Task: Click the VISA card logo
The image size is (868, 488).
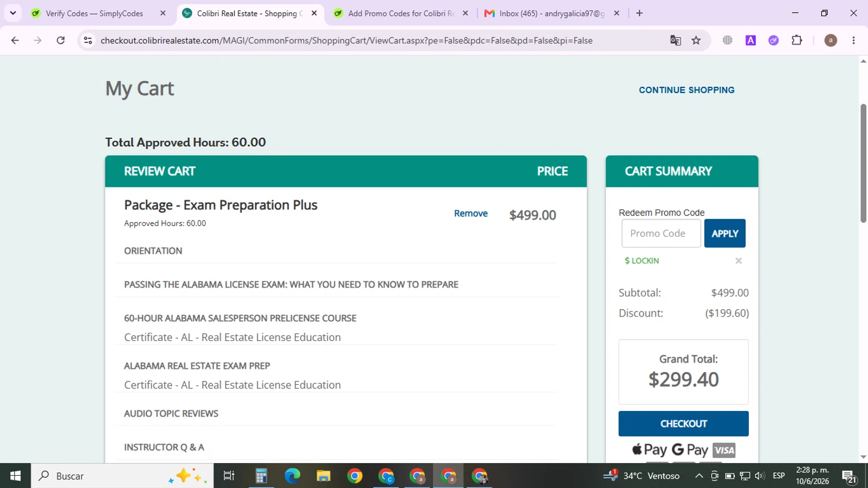Action: (x=724, y=450)
